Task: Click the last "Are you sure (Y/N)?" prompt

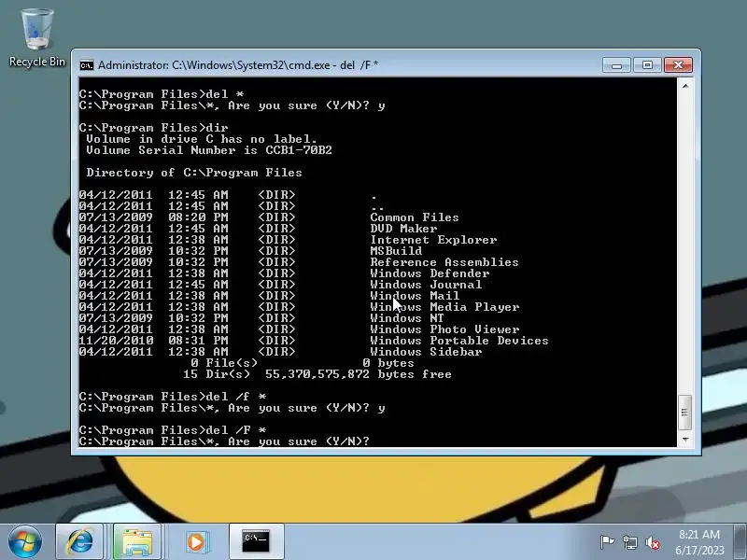Action: click(x=299, y=441)
